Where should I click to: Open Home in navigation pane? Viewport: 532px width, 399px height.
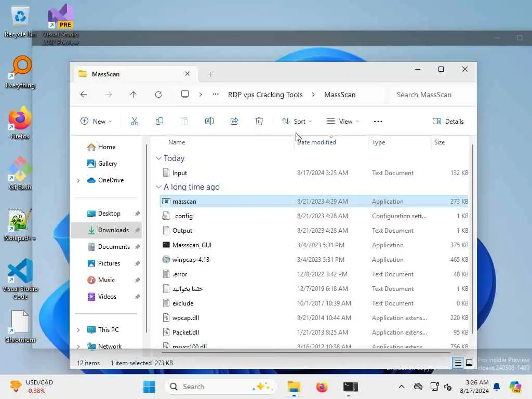pyautogui.click(x=107, y=147)
